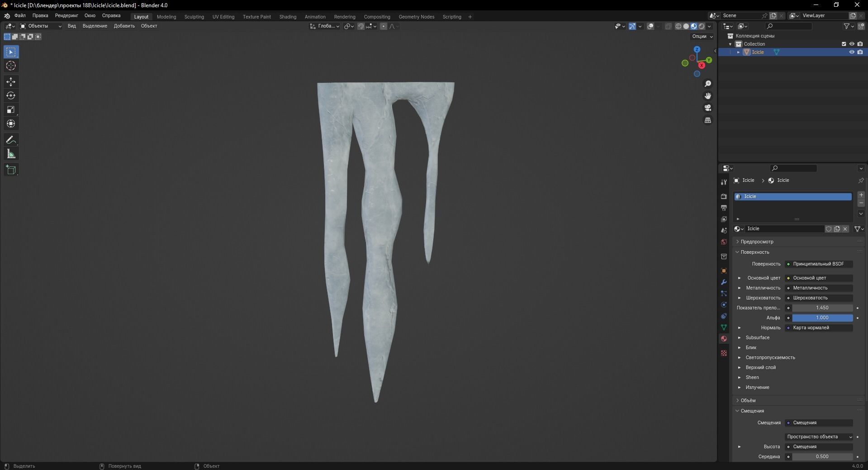Open the 'Рендеринг' menu

pos(66,15)
